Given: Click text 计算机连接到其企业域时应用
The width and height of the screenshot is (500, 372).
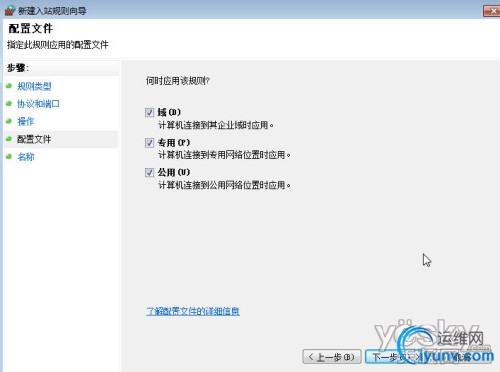Looking at the screenshot, I should (216, 125).
